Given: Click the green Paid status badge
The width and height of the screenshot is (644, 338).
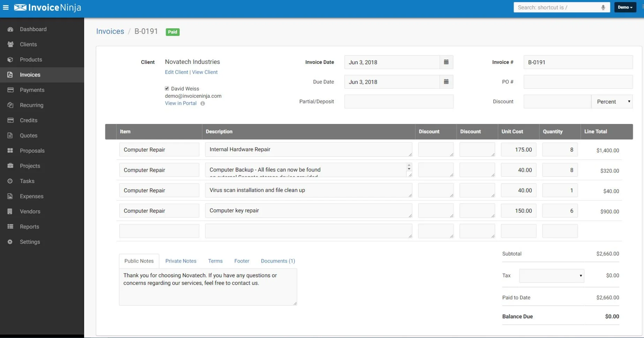Looking at the screenshot, I should coord(172,32).
